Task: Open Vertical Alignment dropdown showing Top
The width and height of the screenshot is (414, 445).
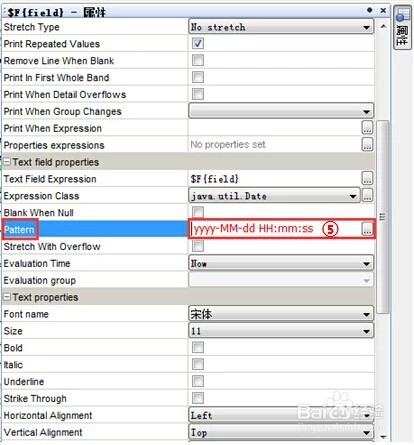Action: pos(281,432)
